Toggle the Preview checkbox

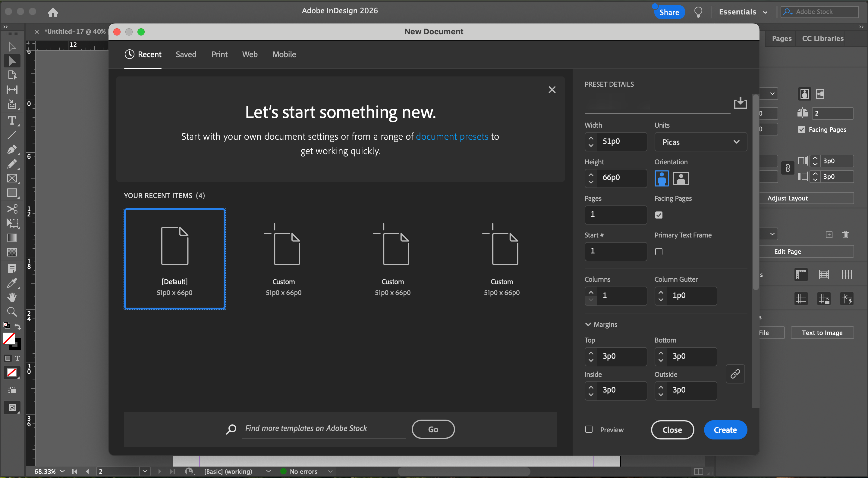pos(589,429)
